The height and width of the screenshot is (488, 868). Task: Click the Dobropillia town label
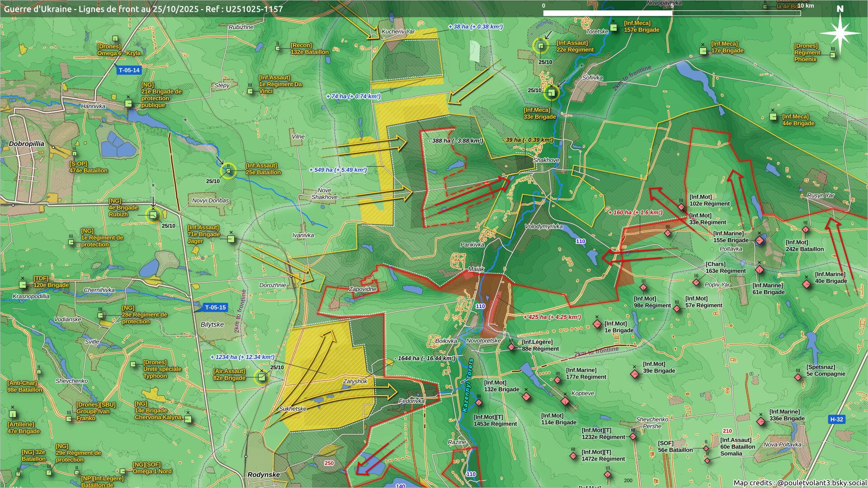[27, 144]
